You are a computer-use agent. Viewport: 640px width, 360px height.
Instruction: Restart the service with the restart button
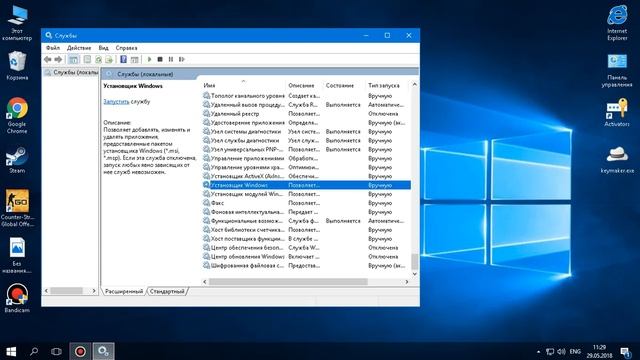click(182, 60)
